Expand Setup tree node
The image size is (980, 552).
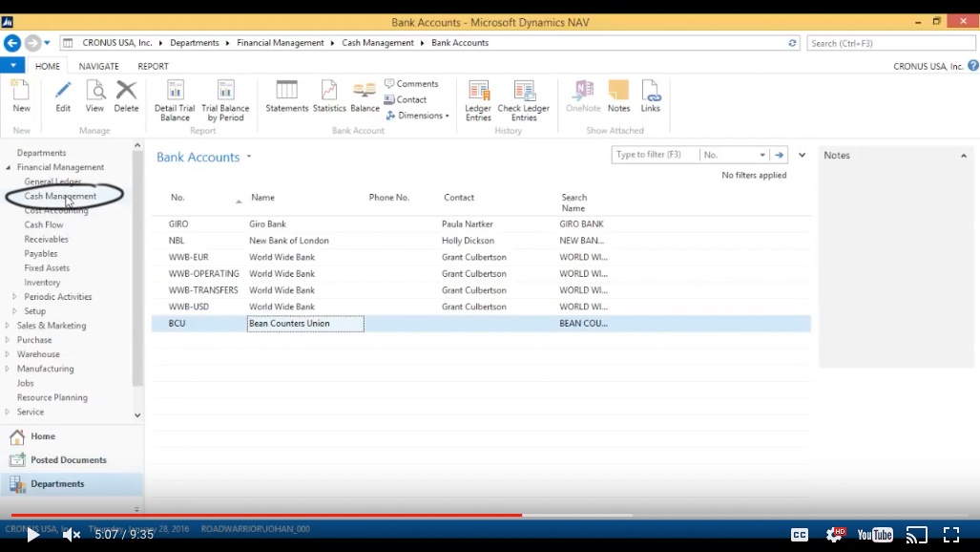(15, 311)
